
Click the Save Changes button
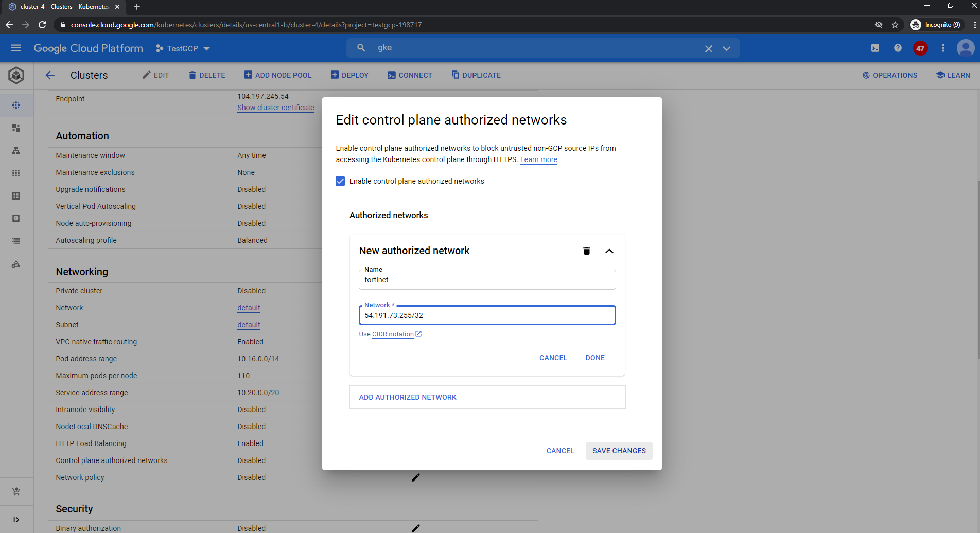pyautogui.click(x=619, y=451)
